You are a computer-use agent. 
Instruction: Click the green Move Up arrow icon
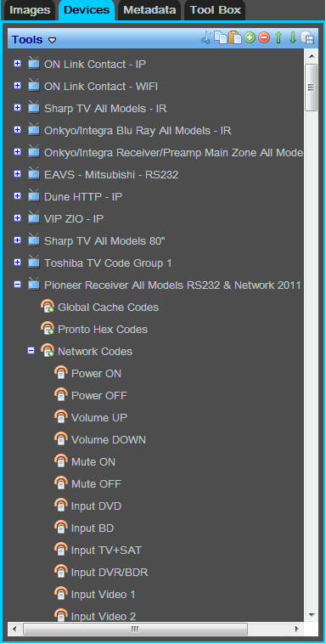click(x=278, y=38)
